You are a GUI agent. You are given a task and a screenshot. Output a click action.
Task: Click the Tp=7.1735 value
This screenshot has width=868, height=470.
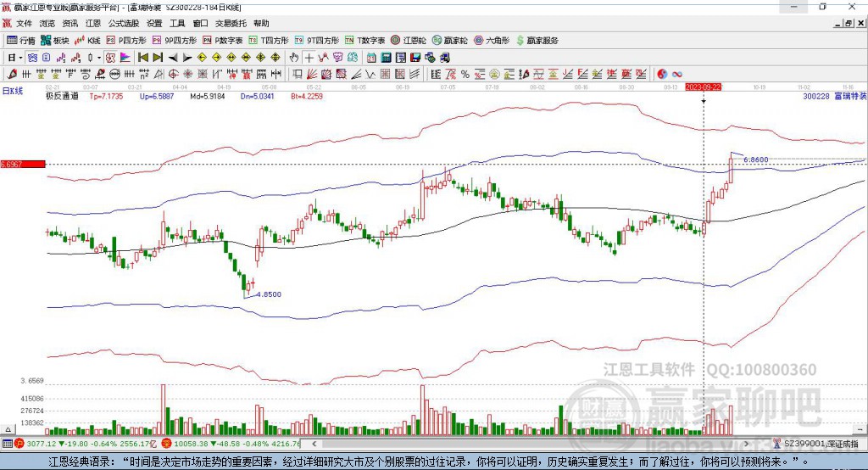point(106,97)
